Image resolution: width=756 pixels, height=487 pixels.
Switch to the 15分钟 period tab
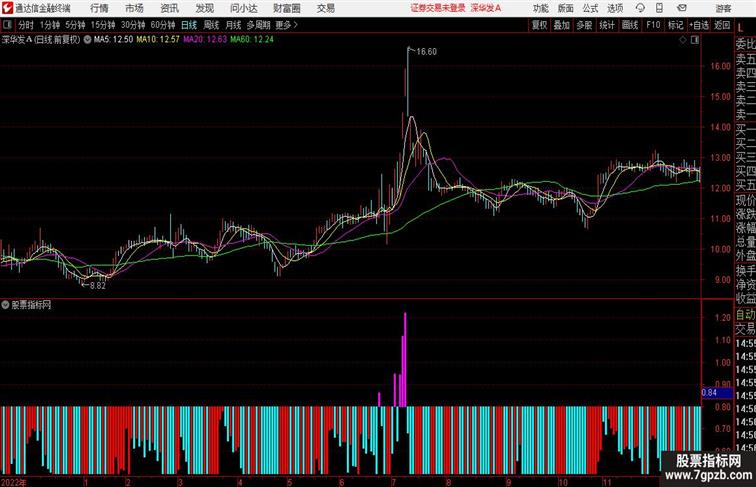coord(103,25)
